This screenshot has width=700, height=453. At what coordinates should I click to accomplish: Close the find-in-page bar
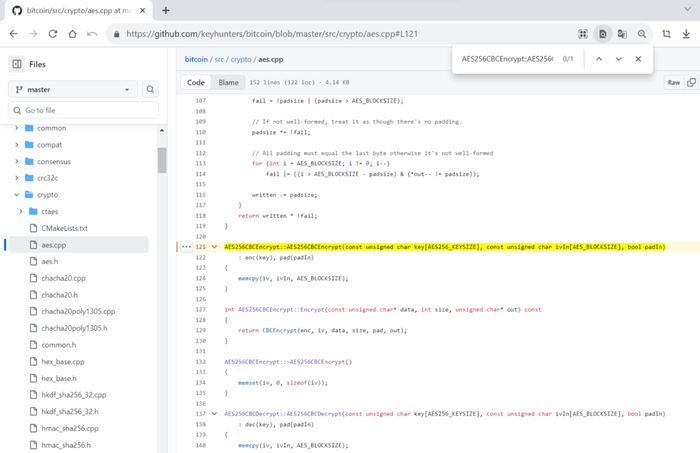[x=638, y=59]
